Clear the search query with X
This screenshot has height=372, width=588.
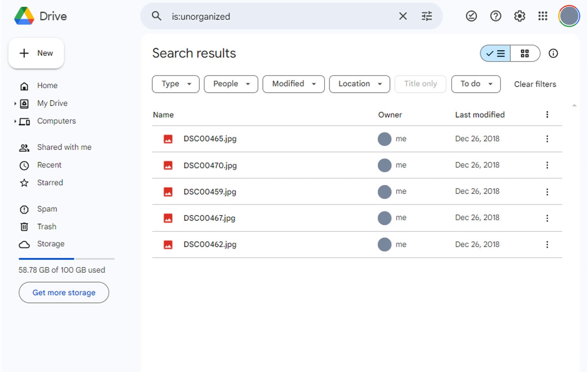click(x=403, y=16)
